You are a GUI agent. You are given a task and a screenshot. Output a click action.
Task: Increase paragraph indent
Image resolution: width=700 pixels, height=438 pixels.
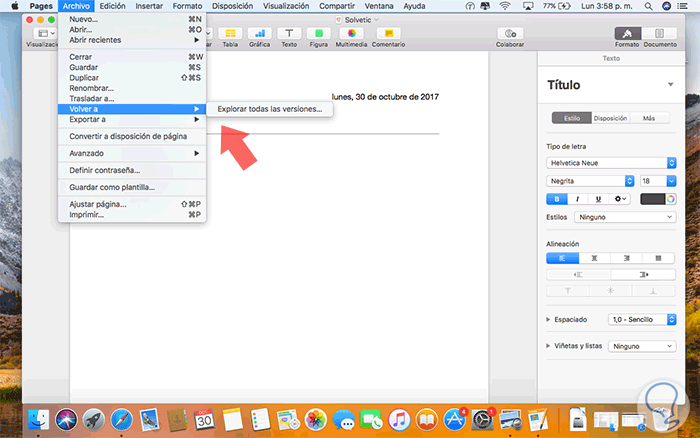click(643, 275)
